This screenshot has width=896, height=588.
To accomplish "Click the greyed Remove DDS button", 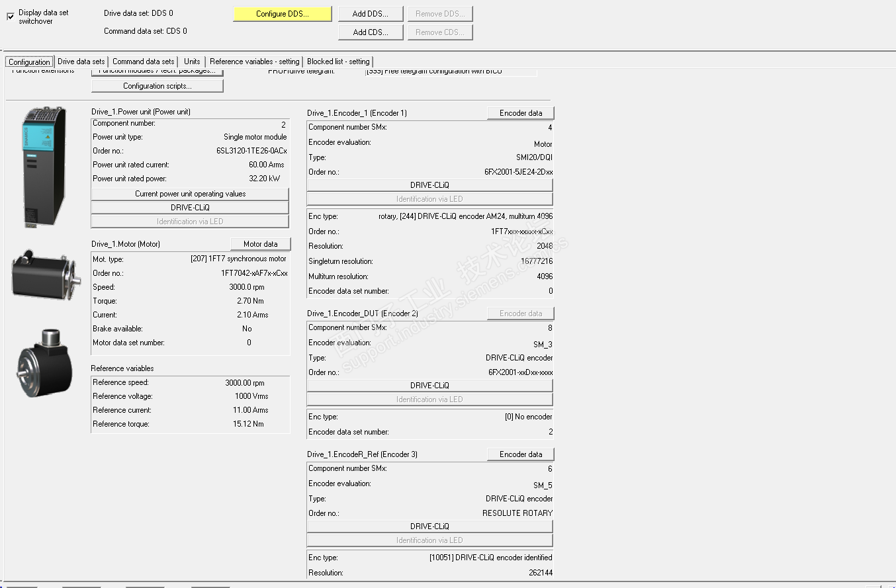I will coord(441,14).
